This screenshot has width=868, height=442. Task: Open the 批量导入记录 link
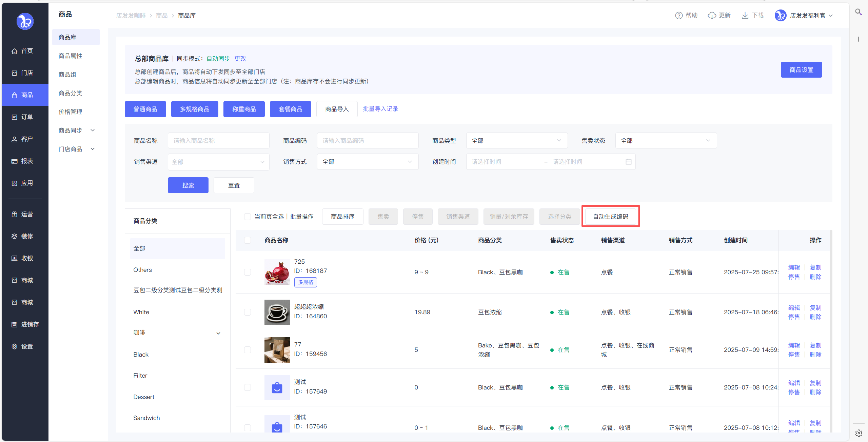[x=380, y=109]
